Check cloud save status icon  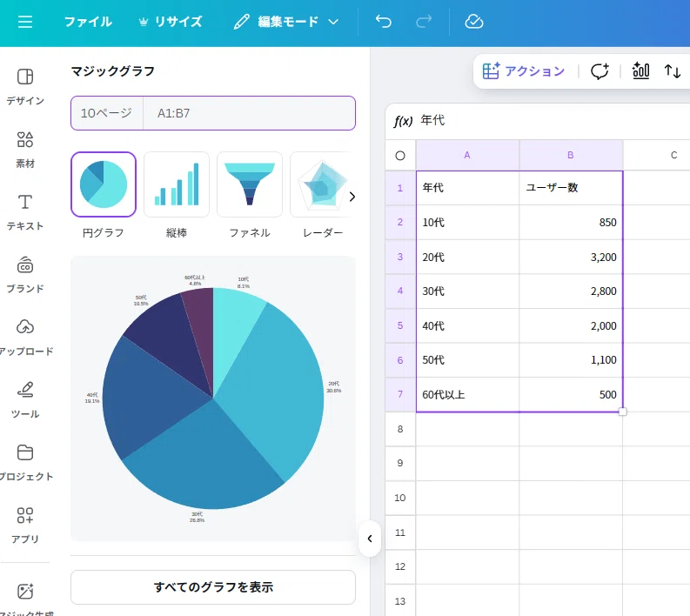click(x=474, y=22)
